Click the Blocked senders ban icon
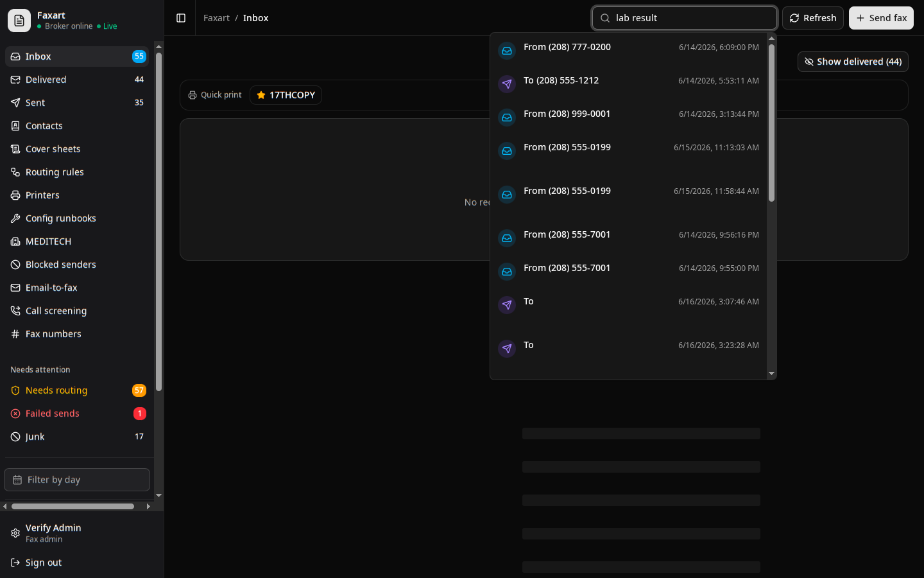Viewport: 924px width, 578px height. 15,265
